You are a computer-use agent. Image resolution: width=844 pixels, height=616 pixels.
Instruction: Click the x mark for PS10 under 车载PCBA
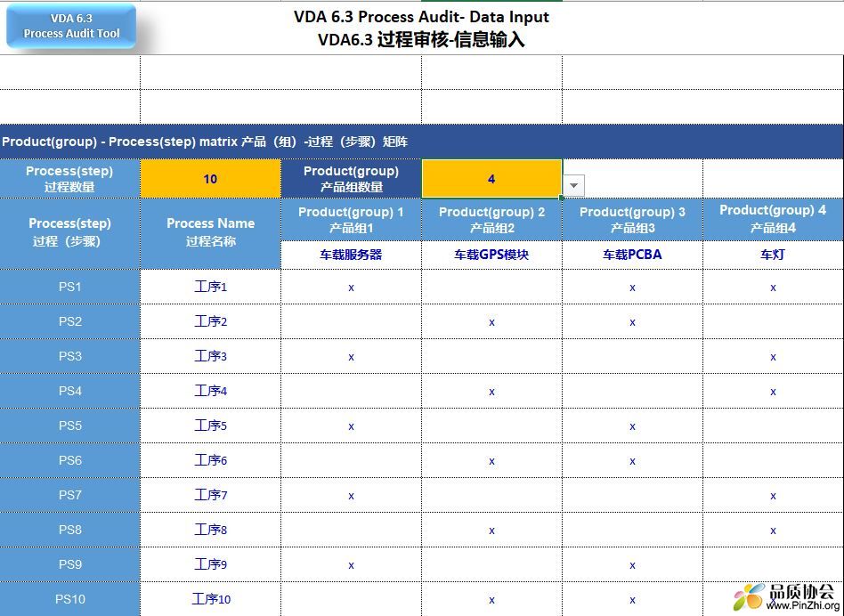pos(632,600)
